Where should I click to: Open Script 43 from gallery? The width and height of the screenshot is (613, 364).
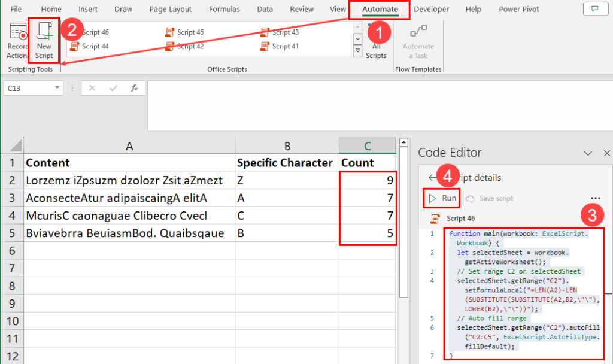tap(280, 32)
